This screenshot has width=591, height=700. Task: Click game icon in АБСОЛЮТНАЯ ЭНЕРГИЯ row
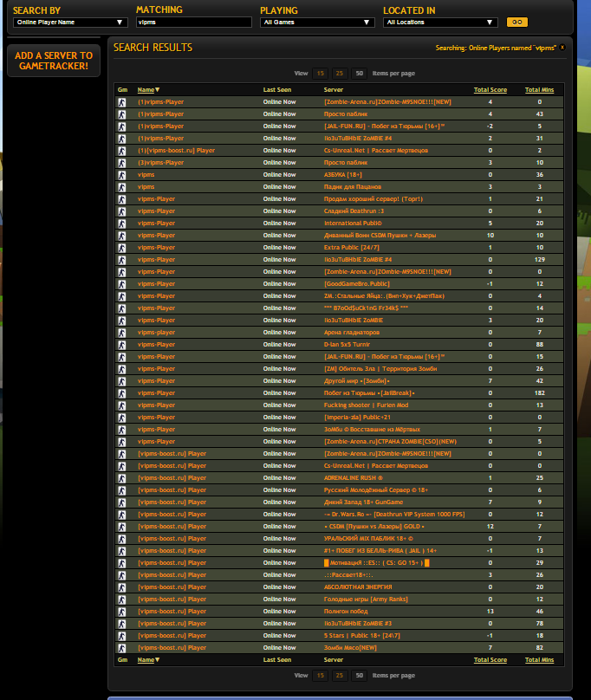pyautogui.click(x=121, y=587)
